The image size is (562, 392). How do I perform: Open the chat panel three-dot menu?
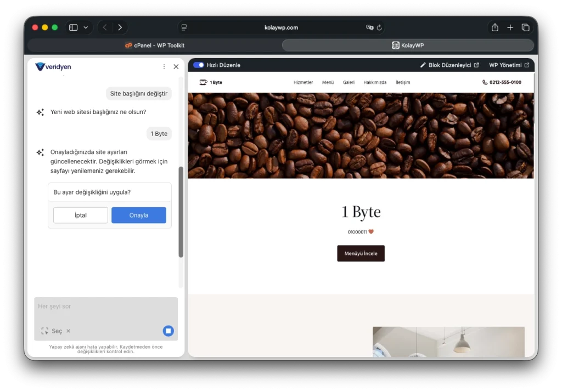click(x=164, y=66)
